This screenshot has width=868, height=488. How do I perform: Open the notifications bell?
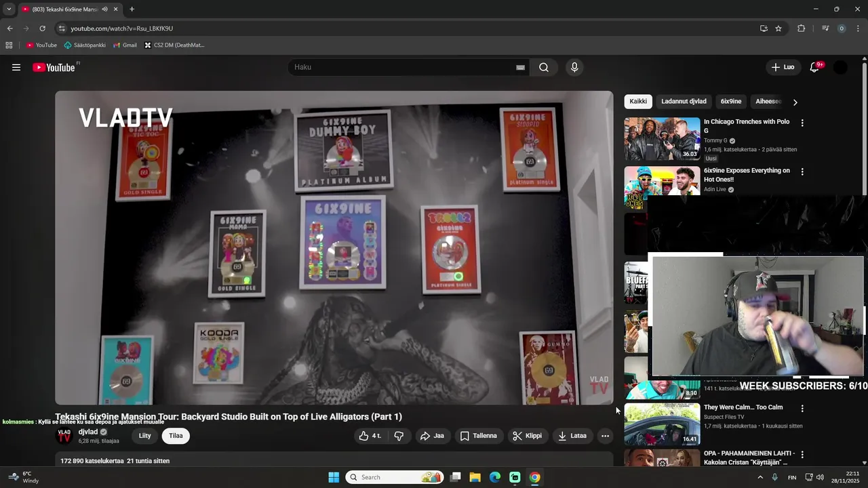(814, 67)
